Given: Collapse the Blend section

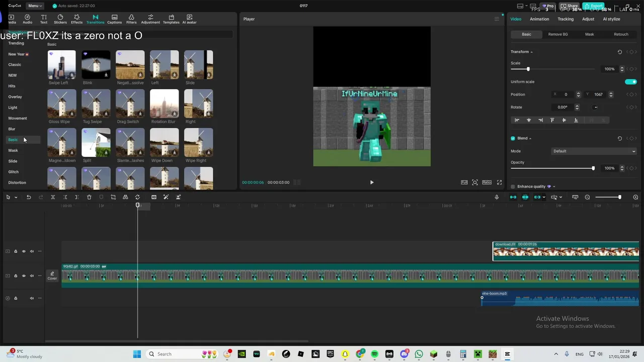Looking at the screenshot, I should click(530, 138).
